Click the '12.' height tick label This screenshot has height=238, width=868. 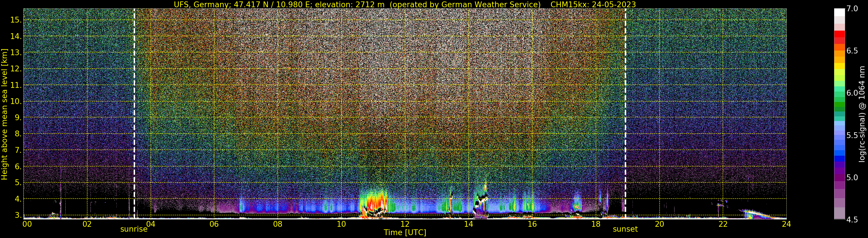click(16, 69)
